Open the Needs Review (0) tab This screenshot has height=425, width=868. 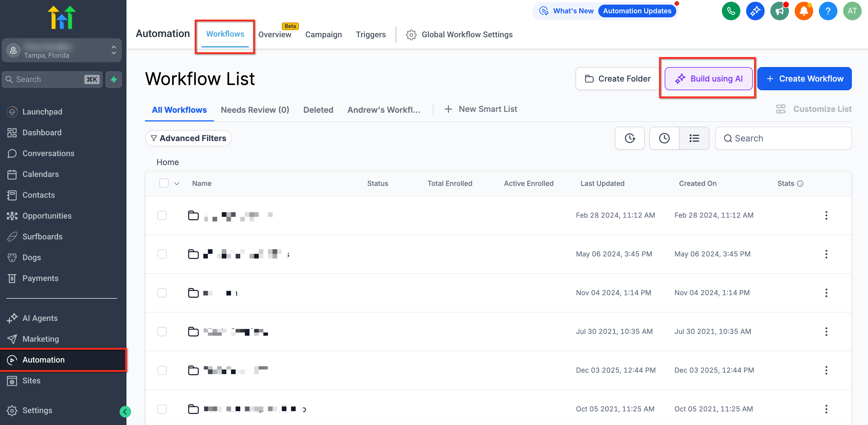click(x=255, y=110)
